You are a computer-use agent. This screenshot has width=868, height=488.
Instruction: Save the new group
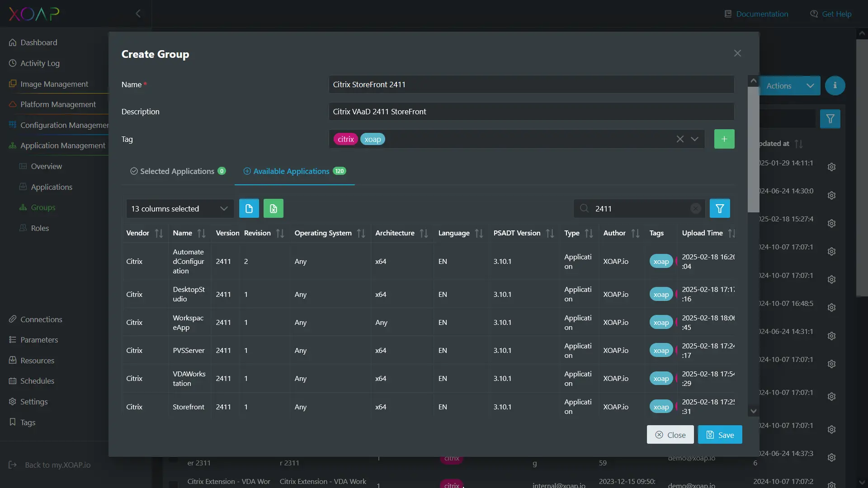pos(720,435)
